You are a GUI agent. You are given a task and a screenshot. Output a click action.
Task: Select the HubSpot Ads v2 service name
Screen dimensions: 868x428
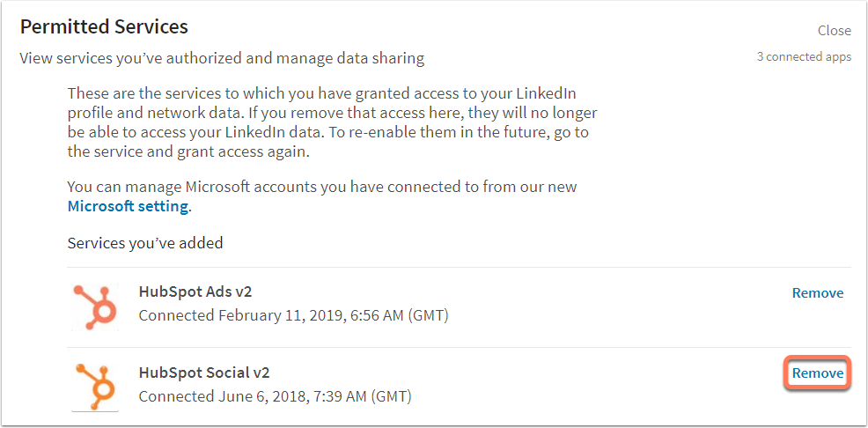195,291
